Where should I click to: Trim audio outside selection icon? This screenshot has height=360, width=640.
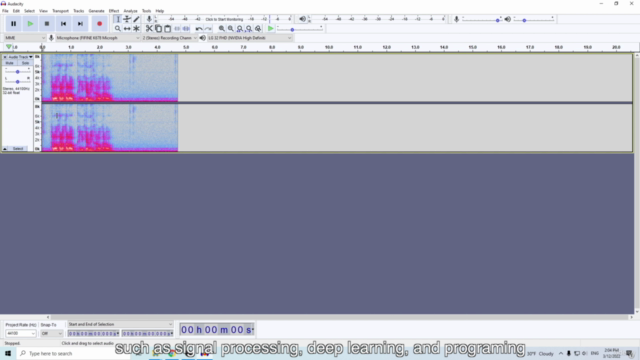click(177, 29)
